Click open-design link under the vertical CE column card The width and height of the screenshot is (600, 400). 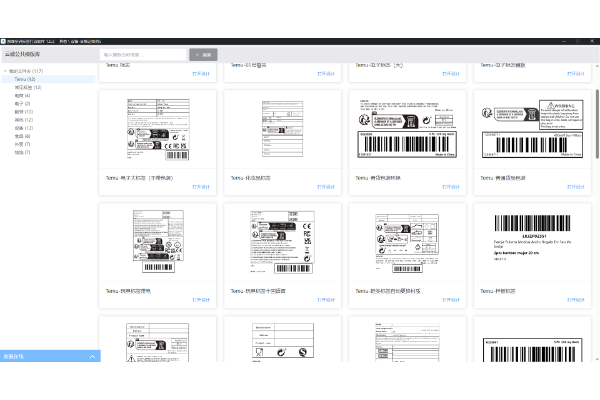click(326, 300)
